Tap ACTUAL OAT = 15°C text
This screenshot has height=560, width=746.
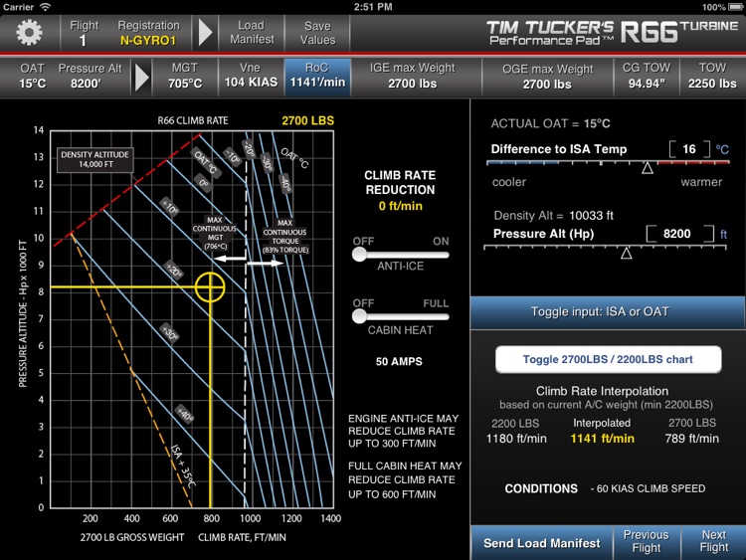(550, 123)
